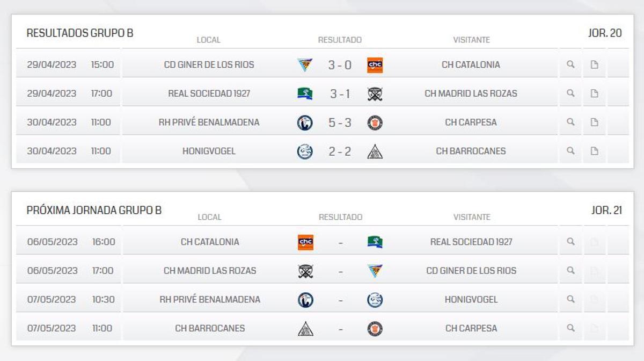The image size is (644, 361).
Task: Select the LOCAL column heading
Action: click(x=209, y=40)
